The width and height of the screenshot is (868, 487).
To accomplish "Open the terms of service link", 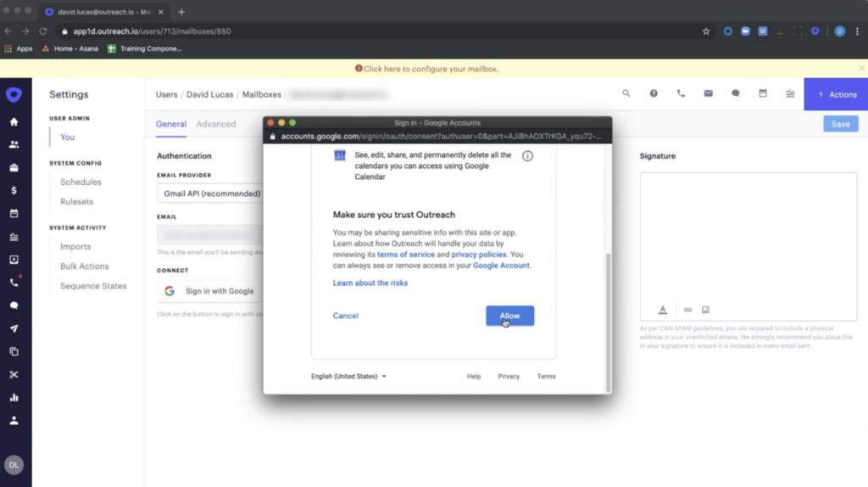I will 406,255.
